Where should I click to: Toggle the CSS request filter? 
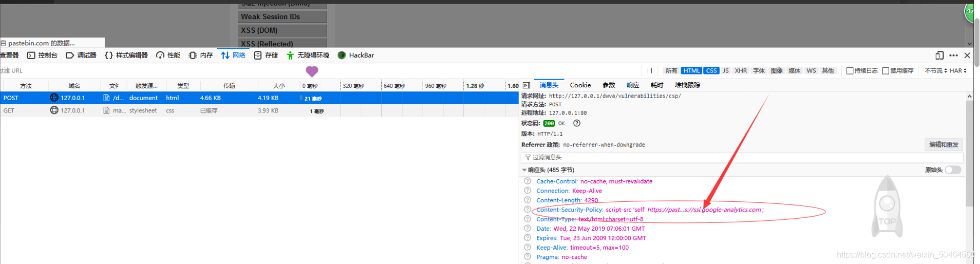point(712,70)
